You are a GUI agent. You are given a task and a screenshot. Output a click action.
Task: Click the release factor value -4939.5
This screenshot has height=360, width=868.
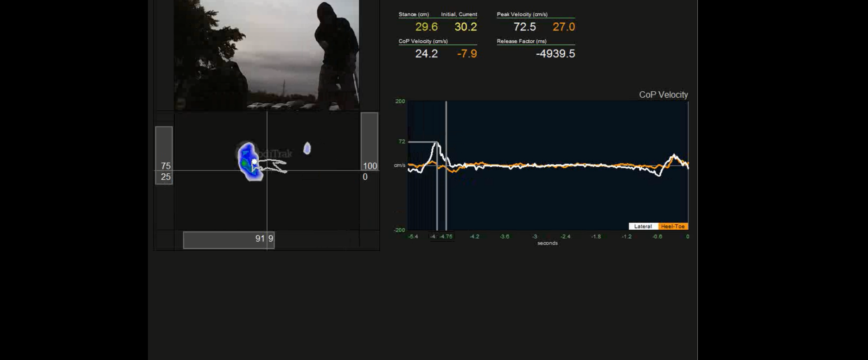pos(555,54)
